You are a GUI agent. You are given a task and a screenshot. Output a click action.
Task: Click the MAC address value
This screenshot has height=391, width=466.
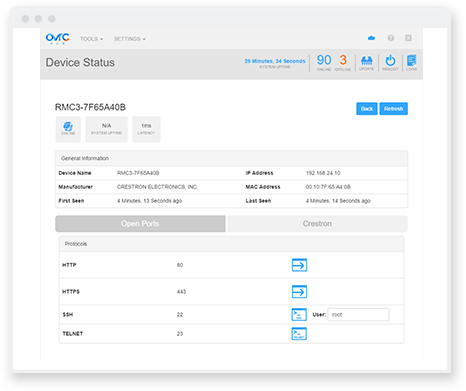(x=328, y=187)
